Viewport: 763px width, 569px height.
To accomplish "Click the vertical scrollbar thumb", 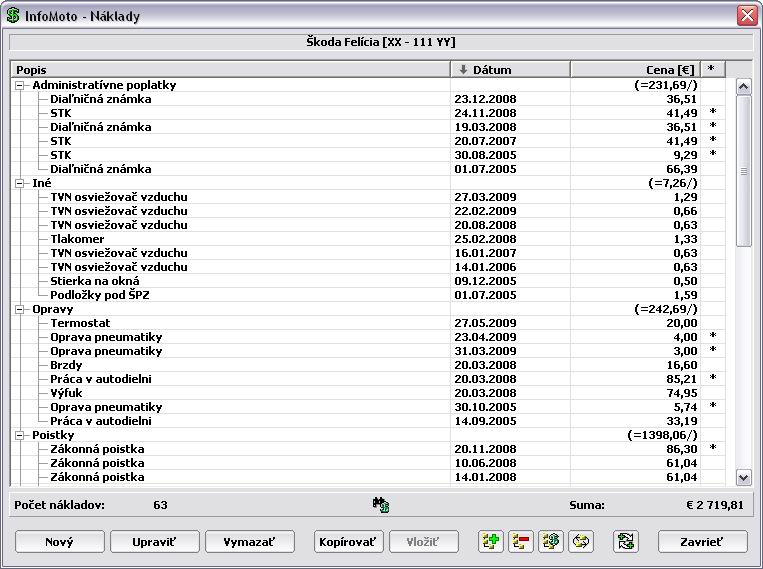I will coord(743,171).
